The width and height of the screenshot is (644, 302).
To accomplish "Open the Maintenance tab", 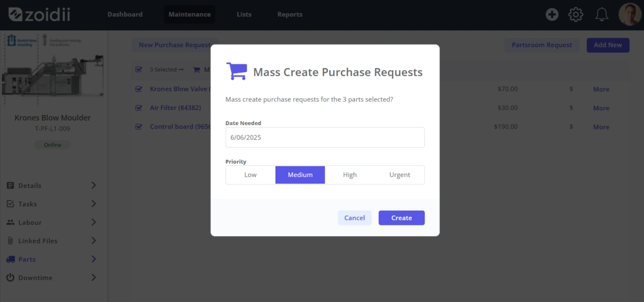I will pos(190,14).
